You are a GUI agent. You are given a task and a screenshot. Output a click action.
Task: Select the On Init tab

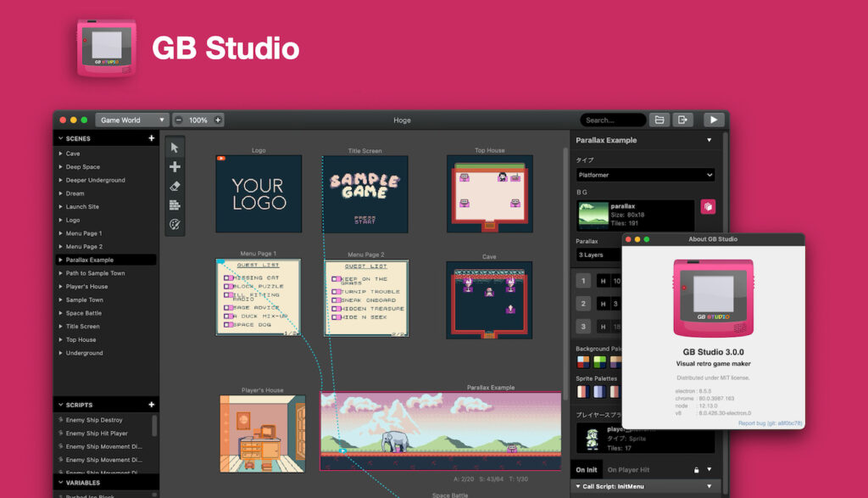[x=587, y=469]
